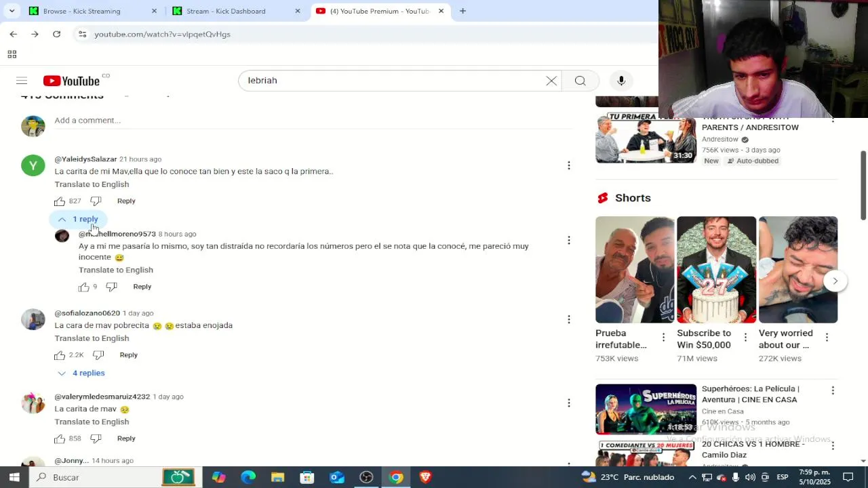This screenshot has height=488, width=868.
Task: Open Andresitow channel name under video
Action: click(719, 140)
